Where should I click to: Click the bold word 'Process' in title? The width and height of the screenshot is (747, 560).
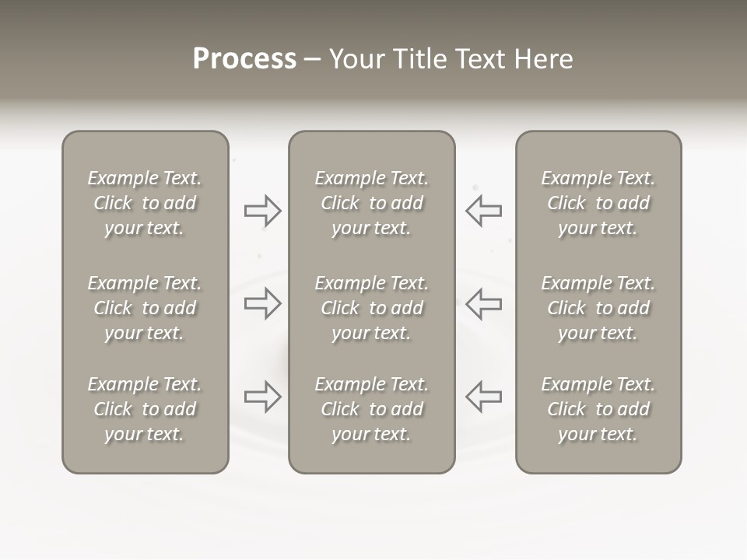click(x=244, y=58)
